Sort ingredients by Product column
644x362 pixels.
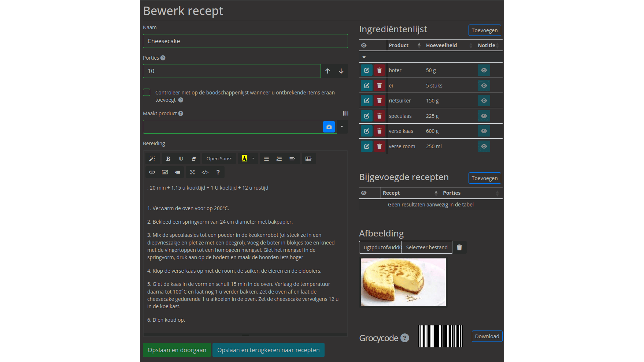(x=405, y=45)
